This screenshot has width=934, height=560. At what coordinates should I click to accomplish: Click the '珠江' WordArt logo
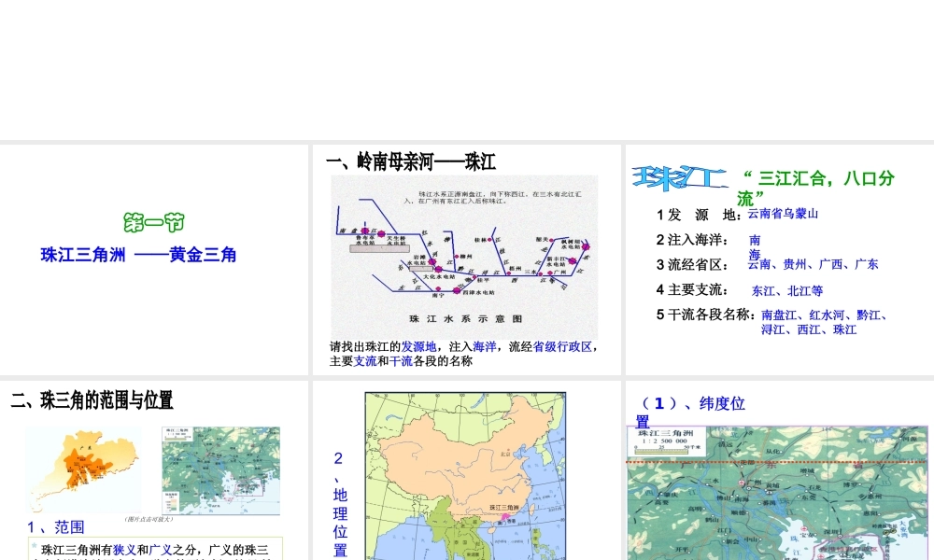point(679,178)
